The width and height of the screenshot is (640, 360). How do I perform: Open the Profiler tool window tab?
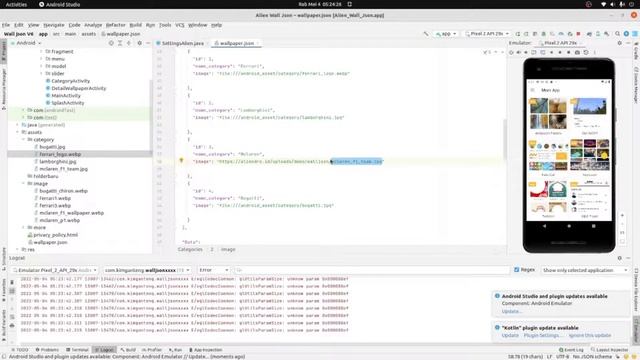coord(151,350)
